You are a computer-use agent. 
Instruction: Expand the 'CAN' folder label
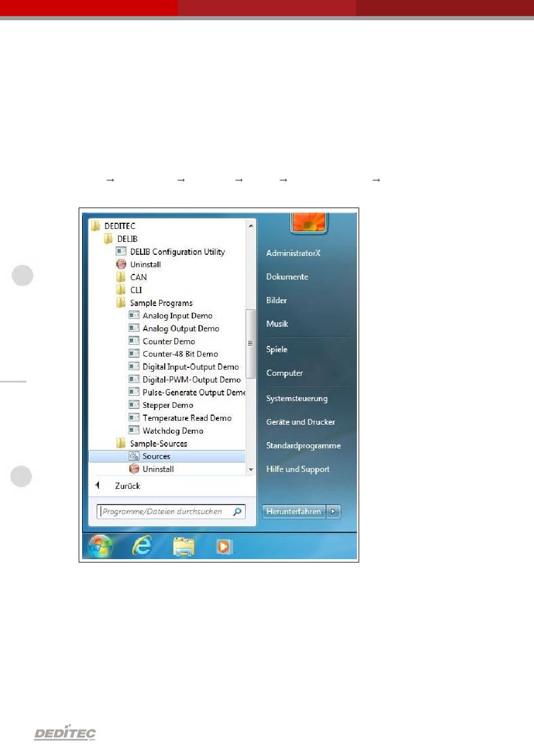[138, 277]
